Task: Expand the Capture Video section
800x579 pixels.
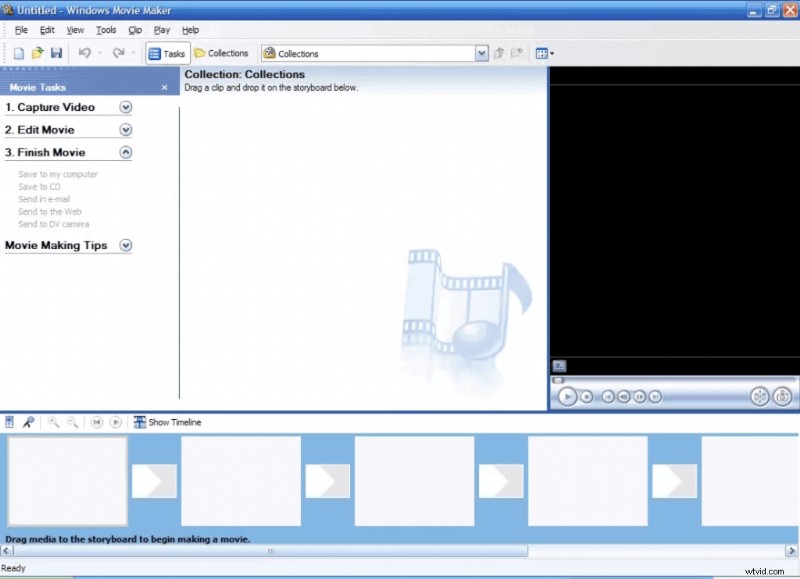Action: [126, 107]
